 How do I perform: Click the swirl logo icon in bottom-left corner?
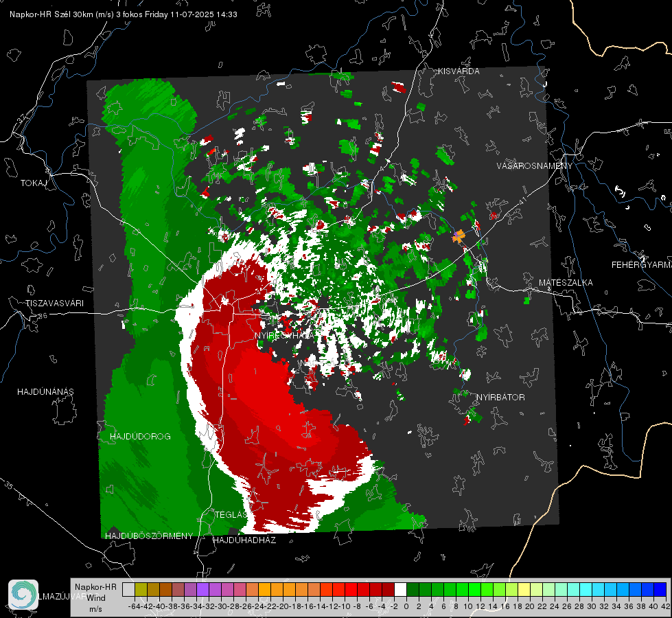pos(23,595)
